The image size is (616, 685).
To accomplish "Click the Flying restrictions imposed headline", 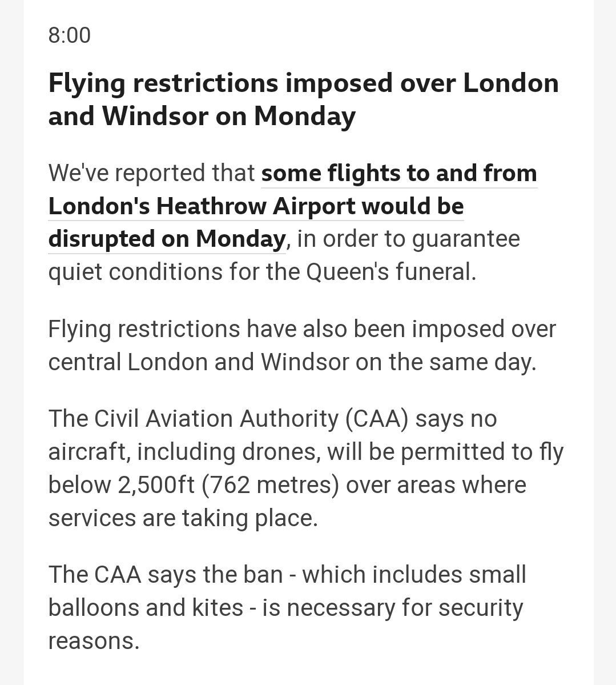I will 303,99.
